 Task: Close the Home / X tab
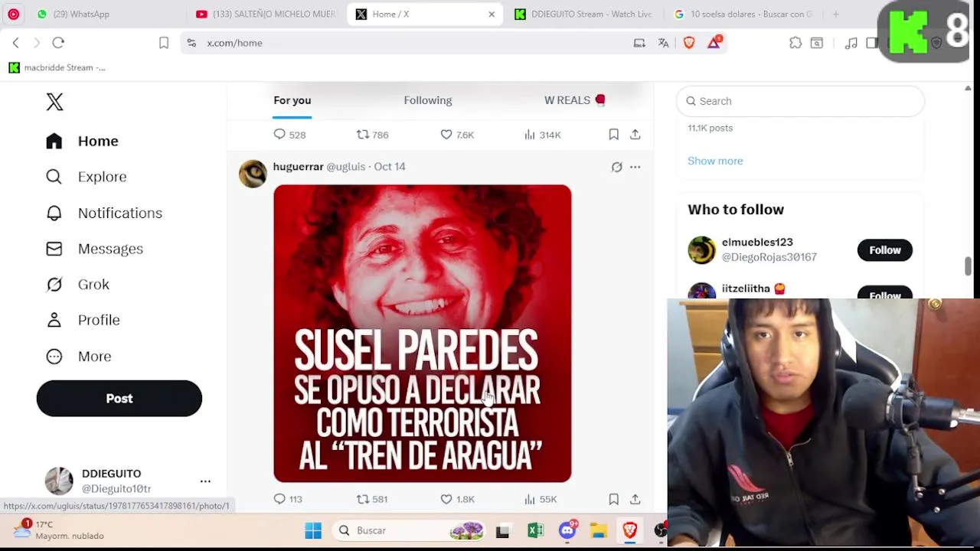point(492,14)
